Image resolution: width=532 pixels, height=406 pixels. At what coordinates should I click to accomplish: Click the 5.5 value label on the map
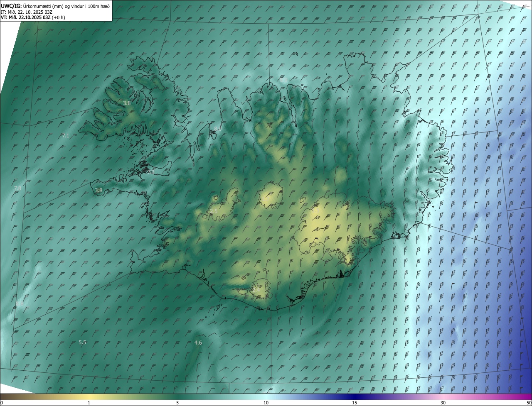[x=82, y=342]
